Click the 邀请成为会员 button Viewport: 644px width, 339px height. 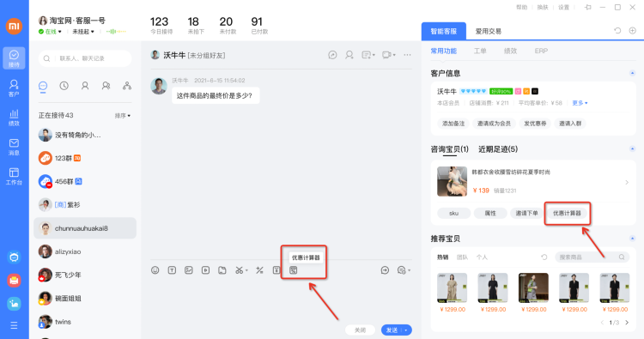[494, 123]
